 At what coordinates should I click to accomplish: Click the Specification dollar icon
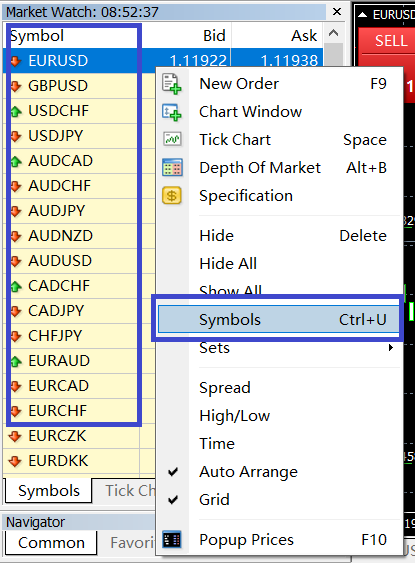point(172,196)
